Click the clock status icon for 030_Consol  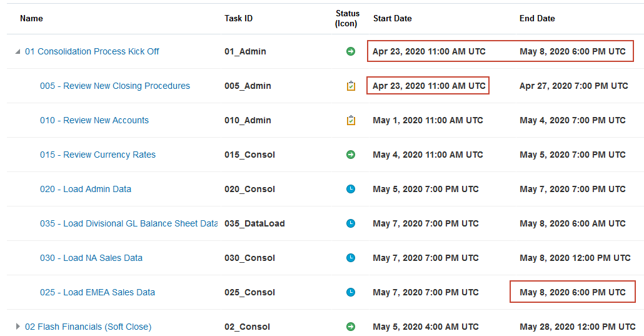tap(351, 258)
